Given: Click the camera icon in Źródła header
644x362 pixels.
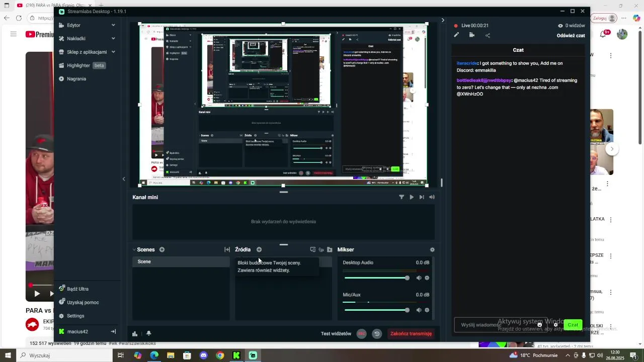Looking at the screenshot, I should click(x=321, y=250).
